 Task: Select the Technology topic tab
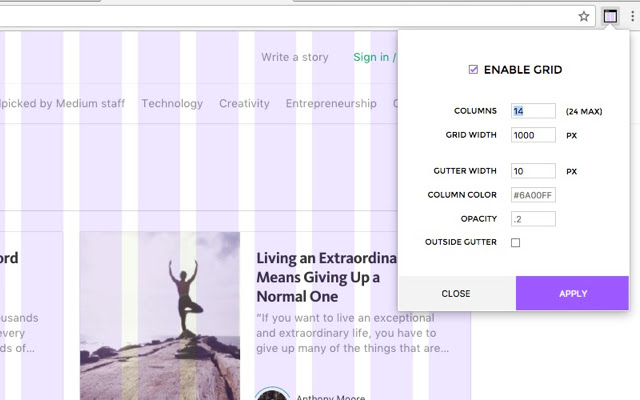[172, 104]
